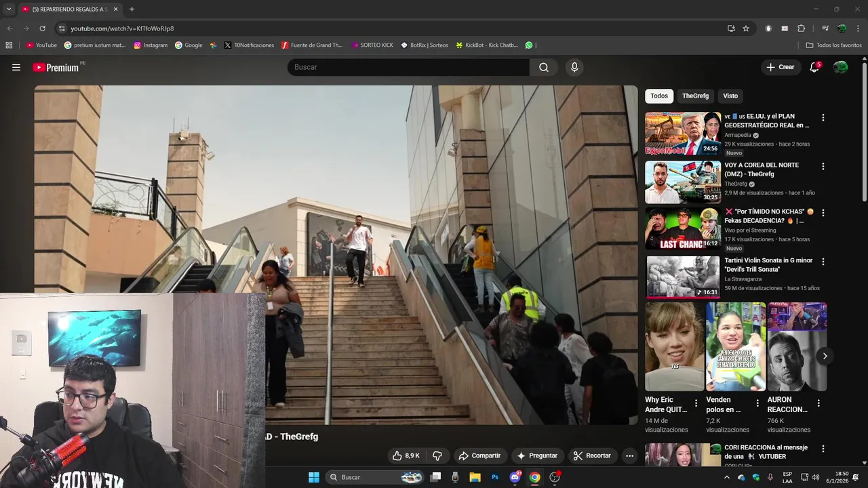The height and width of the screenshot is (488, 868).
Task: Show the next Shorts with the arrow
Action: point(825,356)
